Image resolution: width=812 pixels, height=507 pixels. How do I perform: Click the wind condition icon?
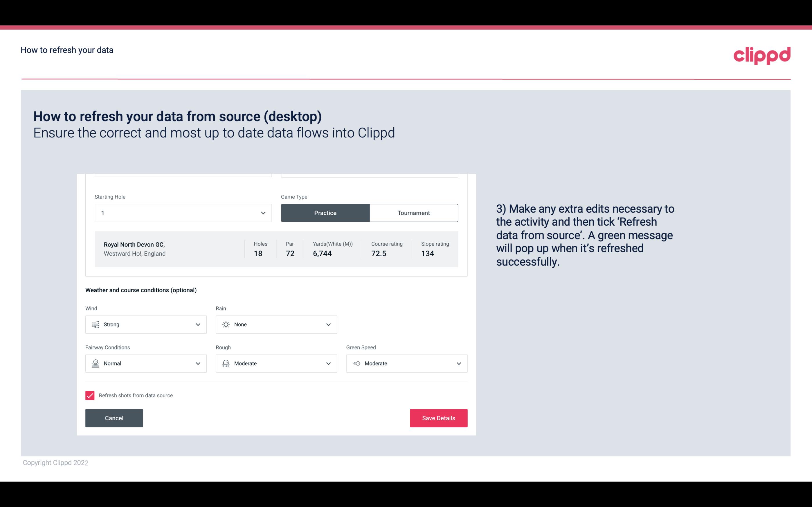[95, 324]
